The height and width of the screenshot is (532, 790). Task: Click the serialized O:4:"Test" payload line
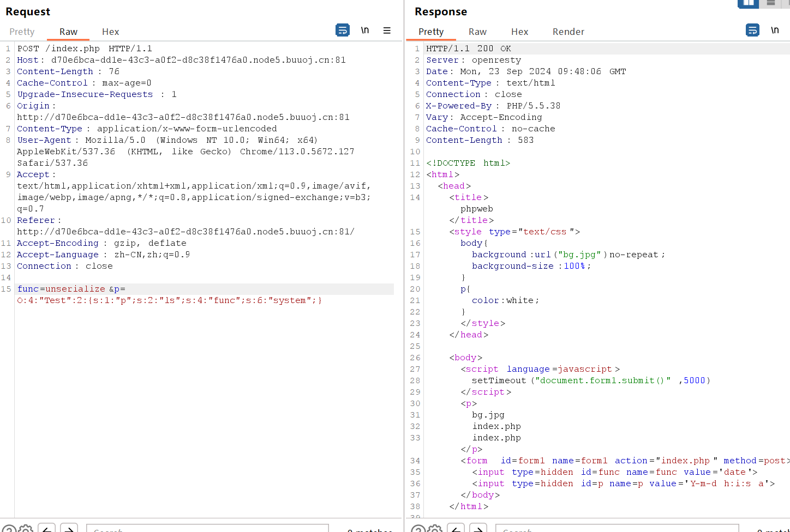pos(169,300)
